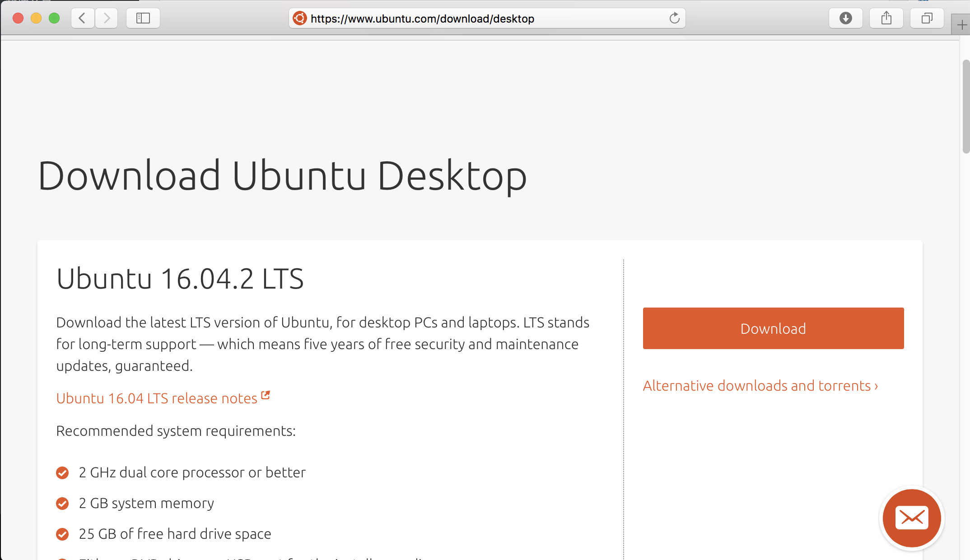
Task: Go back with Safari's back arrow
Action: 83,18
